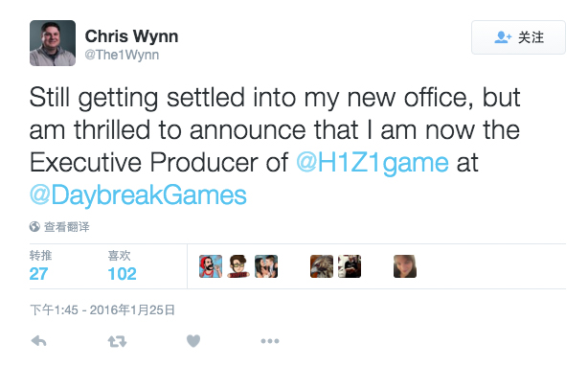
Task: Click the tweet timestamp 下午1:45 - 2016年1月25日
Action: (102, 309)
